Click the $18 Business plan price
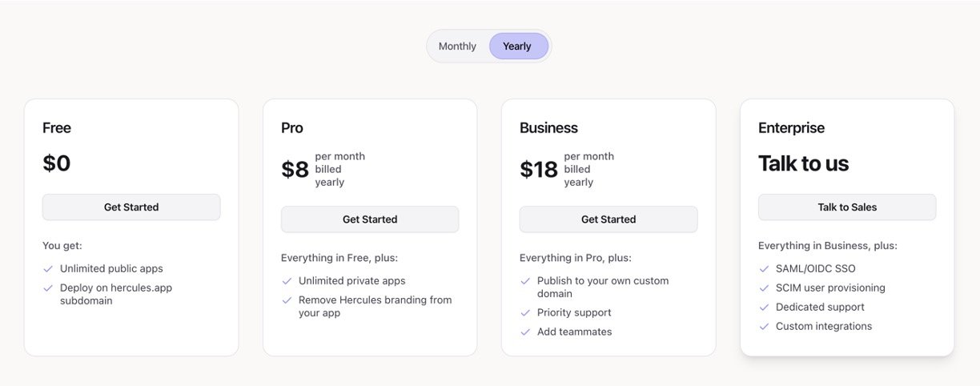980x386 pixels. 539,170
